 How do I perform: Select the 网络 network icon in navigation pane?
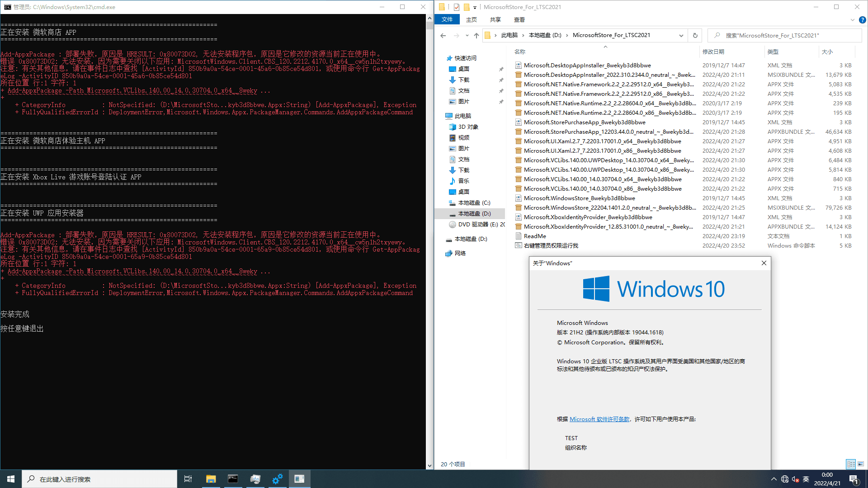tap(449, 253)
